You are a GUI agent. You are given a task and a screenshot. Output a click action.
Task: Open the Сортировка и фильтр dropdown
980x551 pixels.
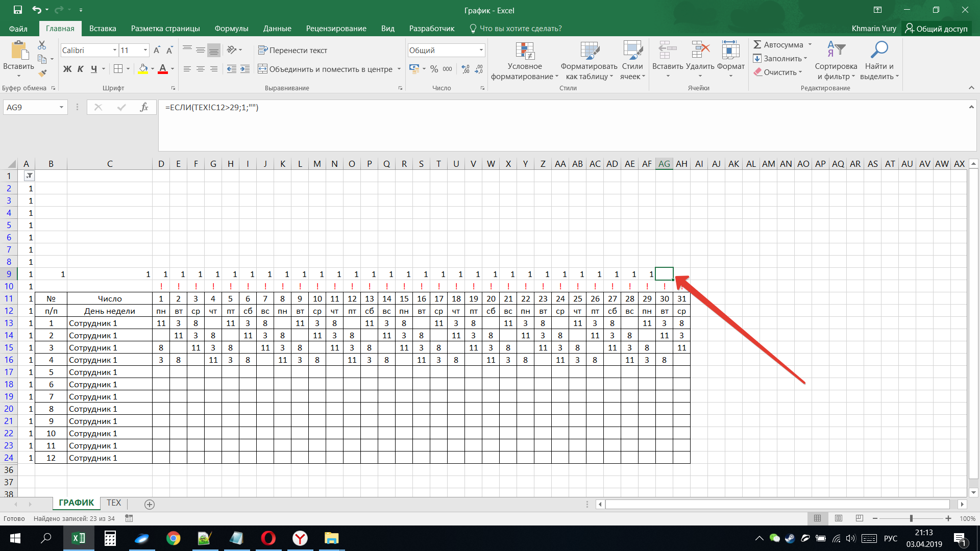836,61
